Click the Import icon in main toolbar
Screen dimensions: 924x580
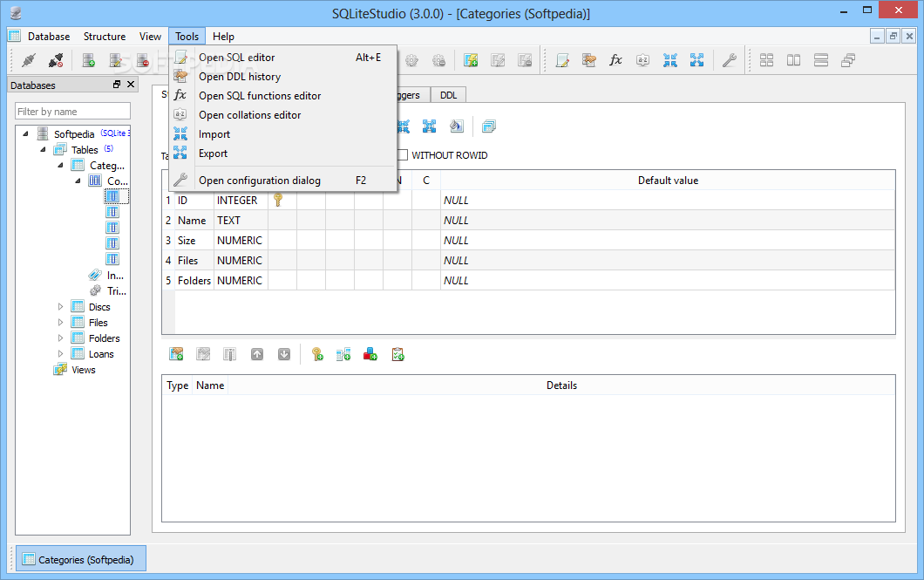670,60
